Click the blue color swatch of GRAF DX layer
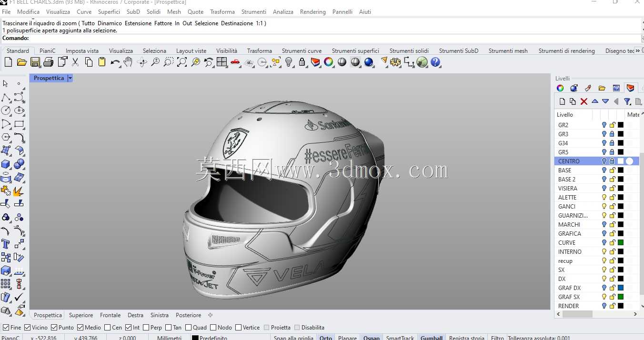Viewport: 644px width, 340px height. click(x=621, y=288)
